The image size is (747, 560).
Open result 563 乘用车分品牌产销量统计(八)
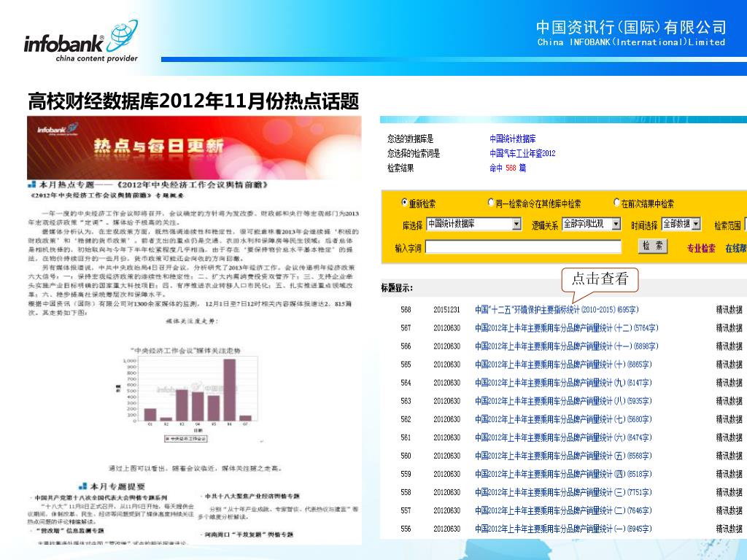[563, 401]
